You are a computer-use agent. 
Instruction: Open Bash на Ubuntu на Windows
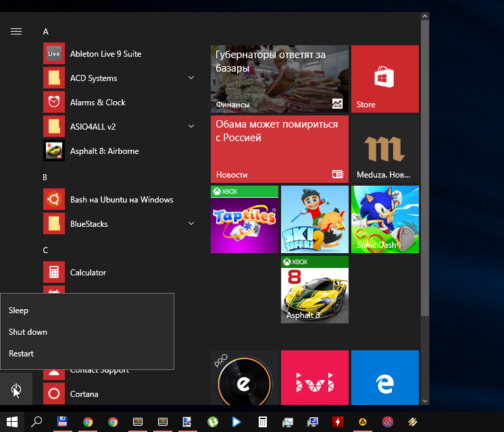122,200
